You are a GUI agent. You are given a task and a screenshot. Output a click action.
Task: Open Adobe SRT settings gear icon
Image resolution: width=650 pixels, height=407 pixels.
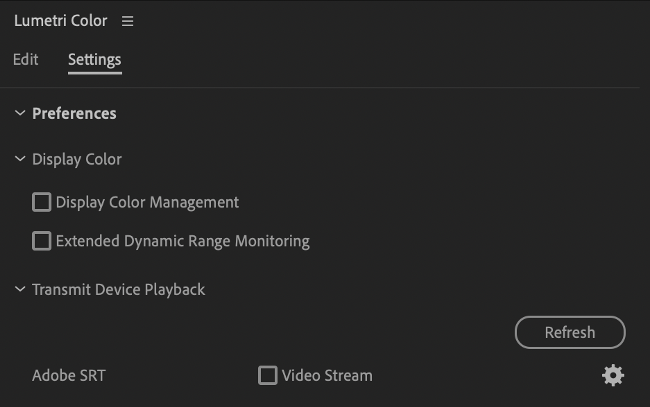point(613,376)
